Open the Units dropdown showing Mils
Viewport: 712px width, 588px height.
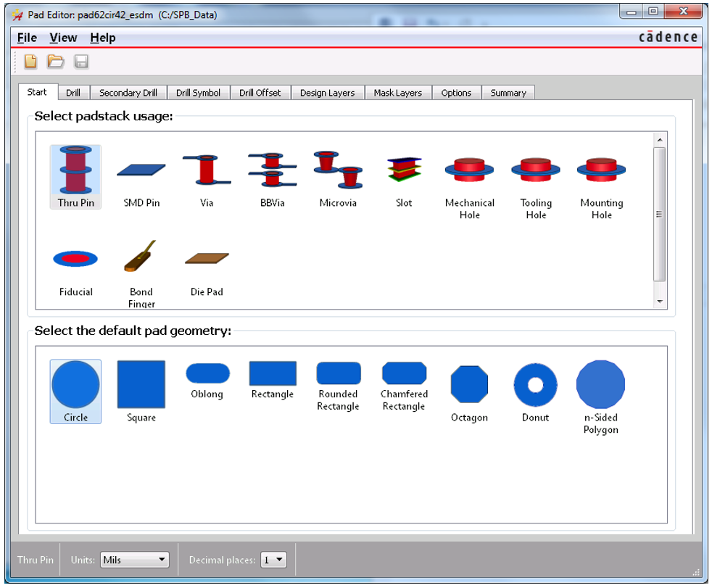click(x=134, y=560)
